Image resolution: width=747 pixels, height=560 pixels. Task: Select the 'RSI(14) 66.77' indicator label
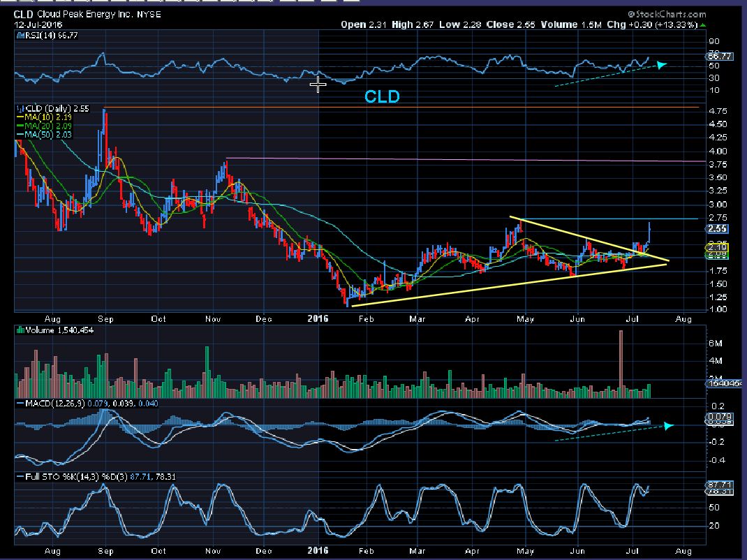tap(50, 36)
